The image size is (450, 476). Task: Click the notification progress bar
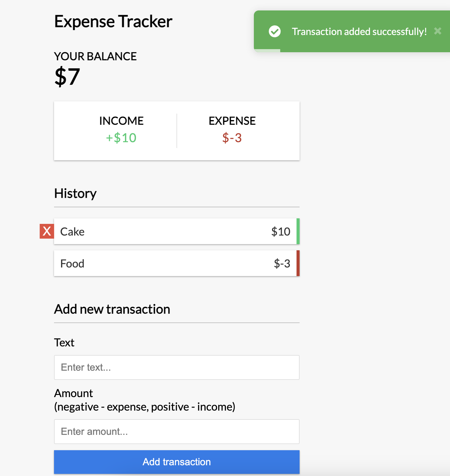(267, 51)
